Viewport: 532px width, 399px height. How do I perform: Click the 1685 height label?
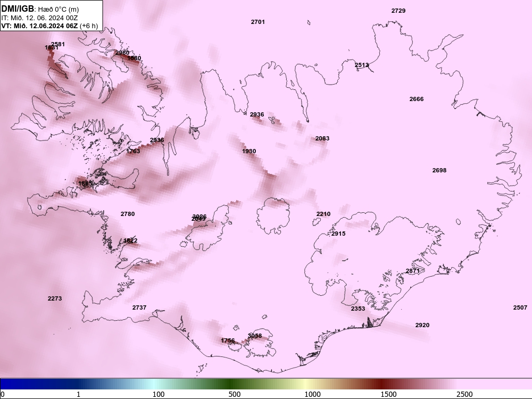point(85,184)
